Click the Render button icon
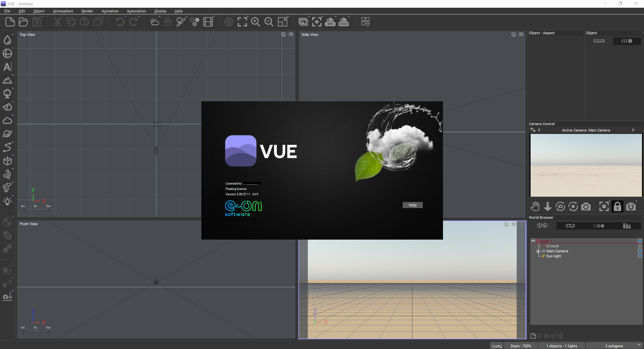The width and height of the screenshot is (644, 349). [x=344, y=22]
